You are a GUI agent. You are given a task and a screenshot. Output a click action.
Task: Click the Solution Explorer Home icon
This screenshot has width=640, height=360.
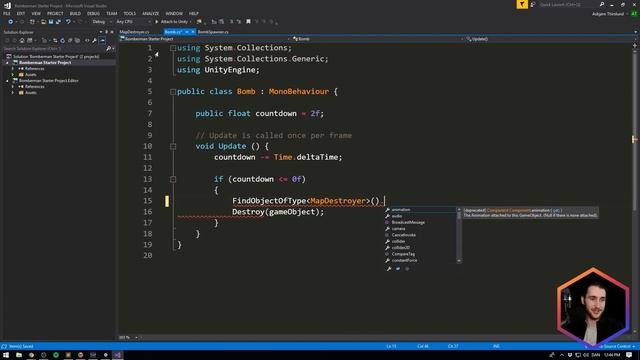[x=22, y=40]
